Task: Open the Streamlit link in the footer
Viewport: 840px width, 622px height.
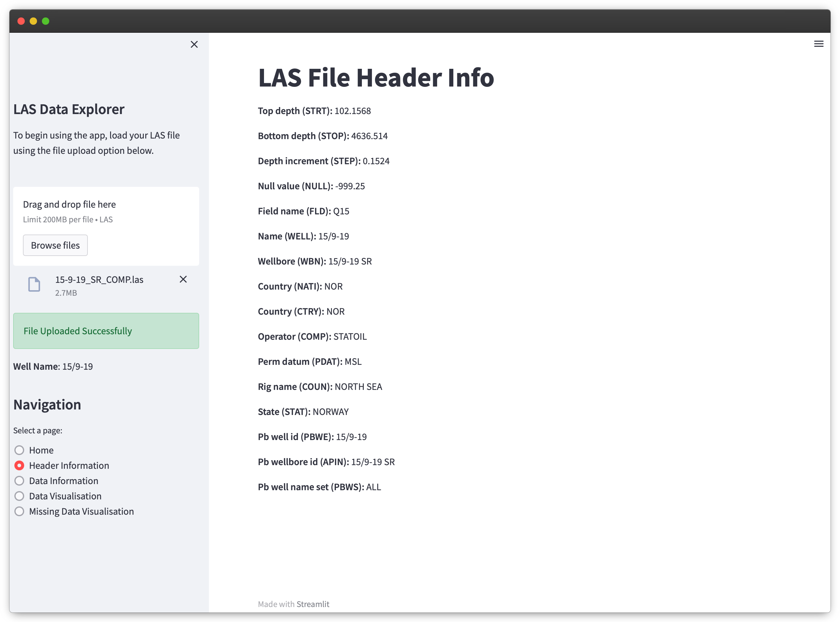Action: 313,604
